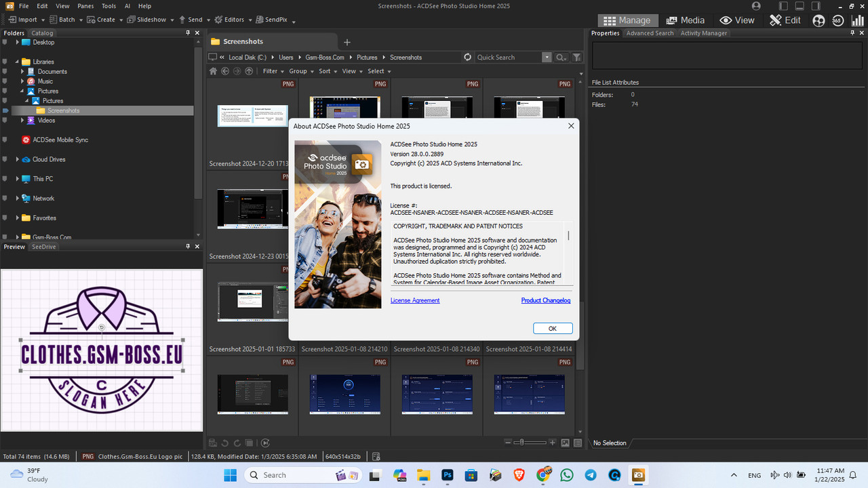Screen dimensions: 868x488
Task: Switch to Manage mode
Action: (627, 20)
